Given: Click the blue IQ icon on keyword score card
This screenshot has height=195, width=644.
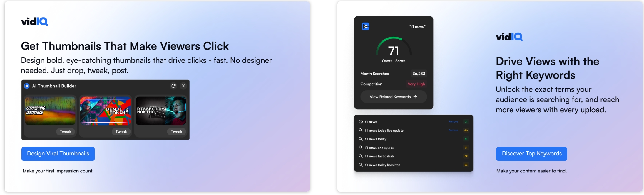Looking at the screenshot, I should coord(365,26).
